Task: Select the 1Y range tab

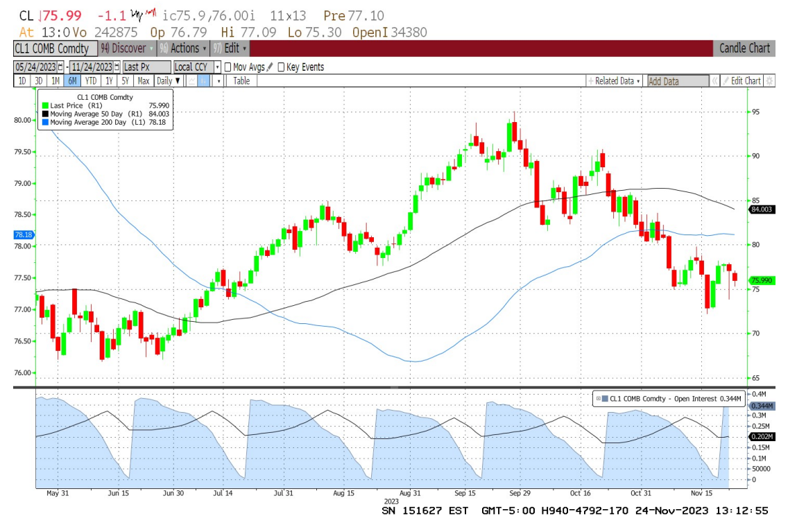Action: (109, 80)
